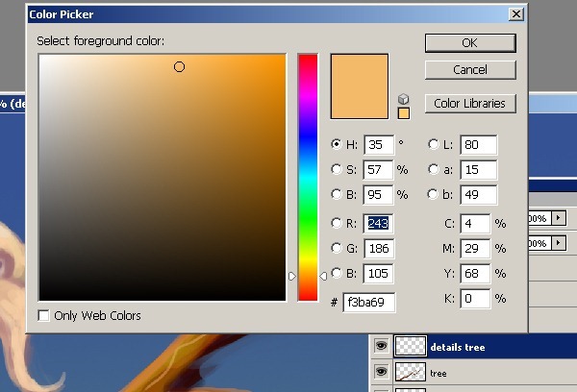Click the details tree layer thumbnail

[412, 348]
